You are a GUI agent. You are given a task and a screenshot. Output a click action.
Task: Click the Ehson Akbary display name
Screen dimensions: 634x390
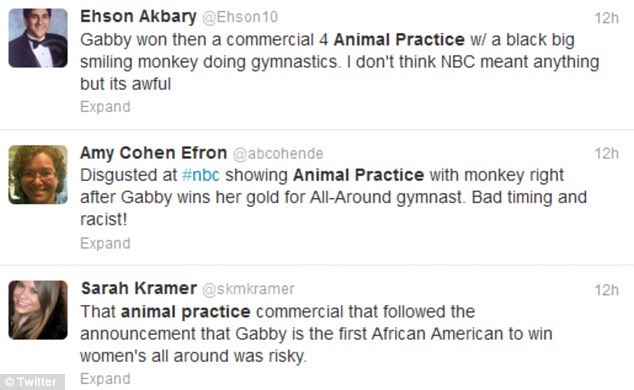click(x=138, y=17)
